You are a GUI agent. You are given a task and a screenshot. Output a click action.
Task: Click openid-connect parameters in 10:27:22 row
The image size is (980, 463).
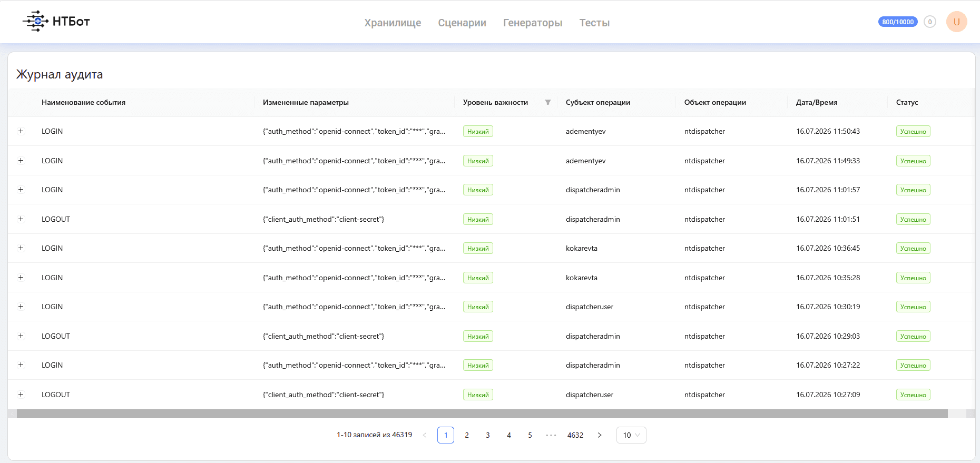click(354, 365)
